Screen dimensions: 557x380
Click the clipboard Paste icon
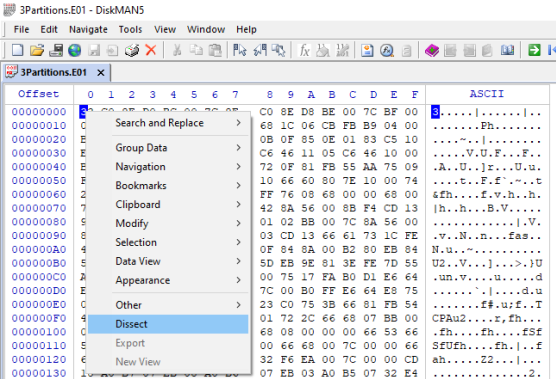pos(215,50)
